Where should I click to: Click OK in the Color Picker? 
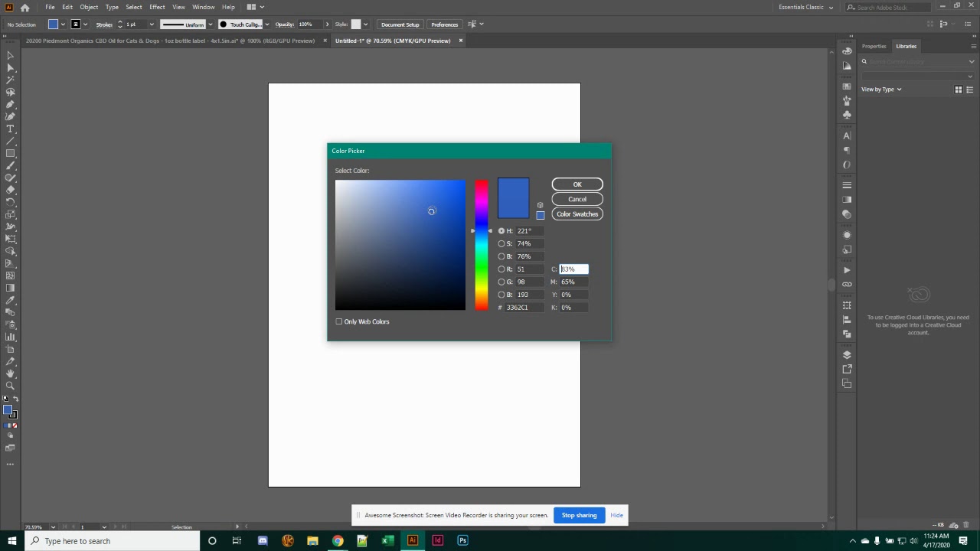click(x=577, y=184)
